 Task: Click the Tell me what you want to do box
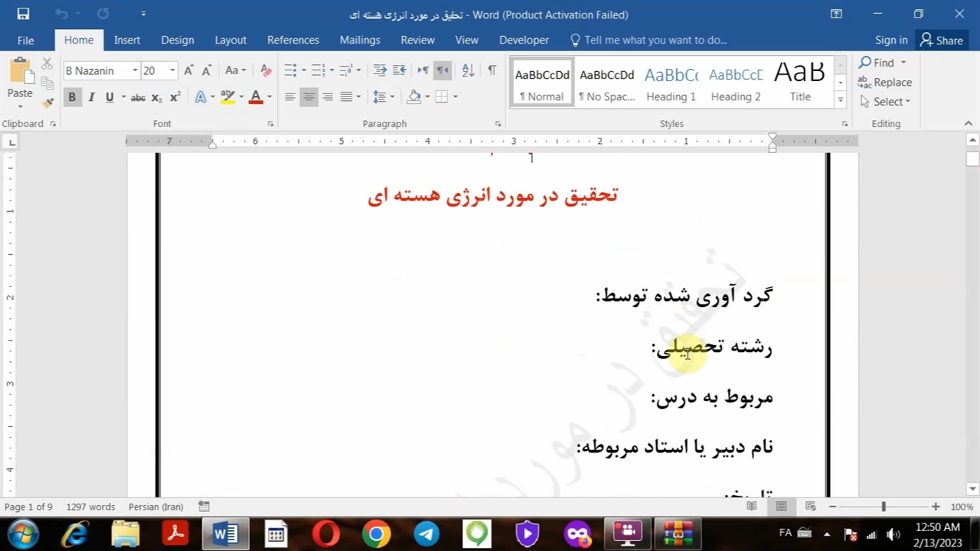pos(655,40)
